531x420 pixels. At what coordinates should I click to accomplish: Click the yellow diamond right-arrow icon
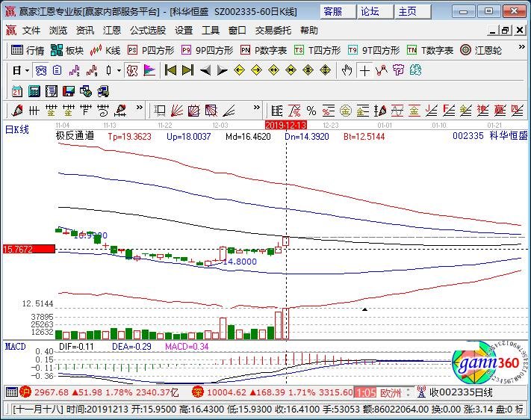pos(256,70)
